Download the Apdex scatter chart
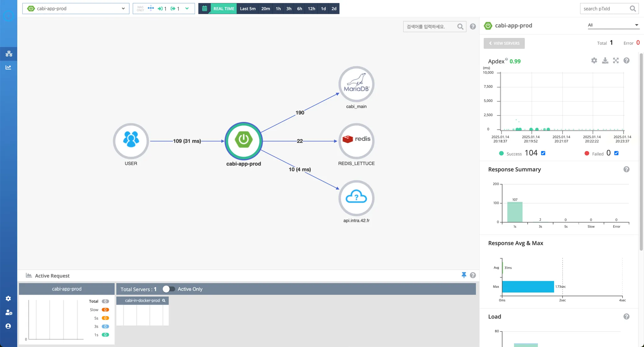The height and width of the screenshot is (347, 644). 605,60
